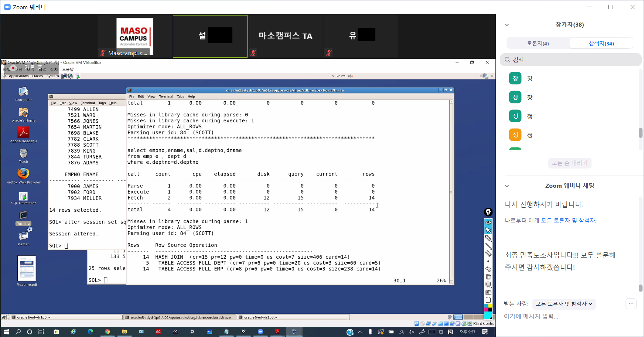Open the SQL Developer desktop icon
The width and height of the screenshot is (644, 337).
pos(23,196)
